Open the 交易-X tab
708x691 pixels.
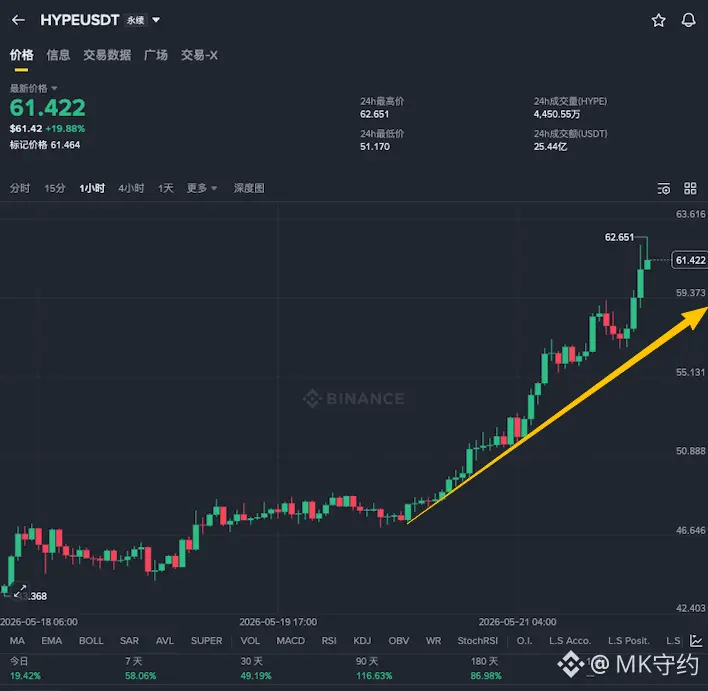tap(199, 55)
